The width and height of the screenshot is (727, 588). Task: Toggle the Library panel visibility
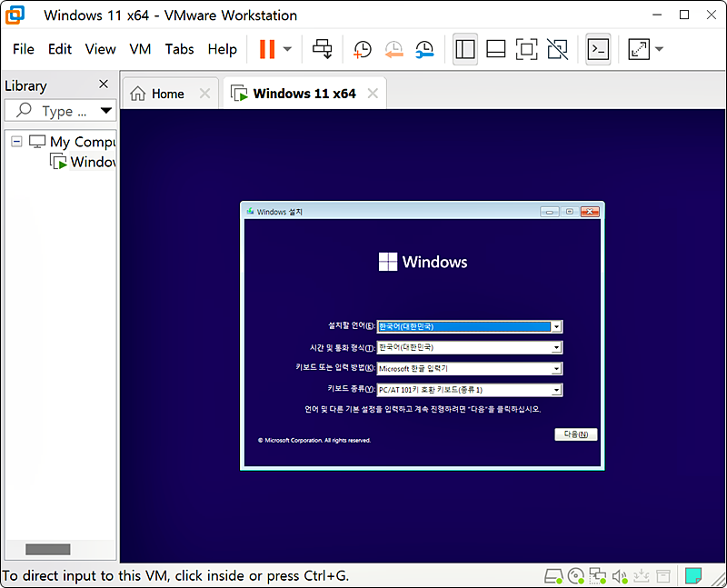pos(464,49)
